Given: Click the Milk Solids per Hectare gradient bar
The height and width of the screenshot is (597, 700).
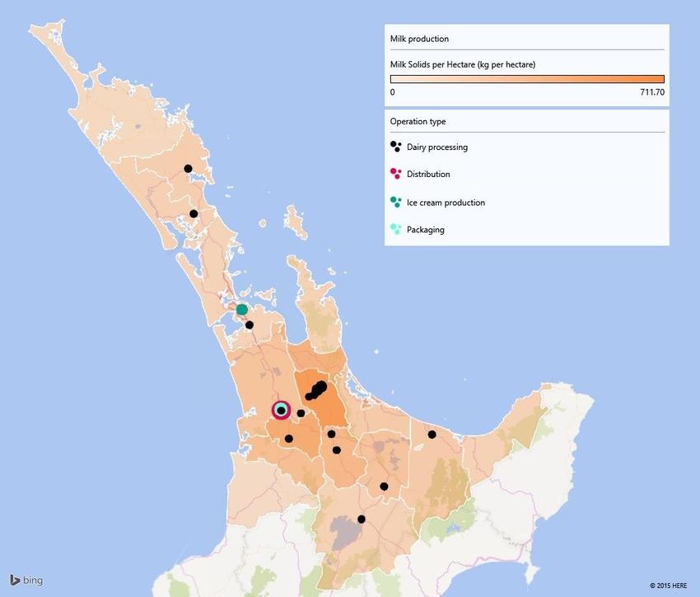Looking at the screenshot, I should pos(527,79).
